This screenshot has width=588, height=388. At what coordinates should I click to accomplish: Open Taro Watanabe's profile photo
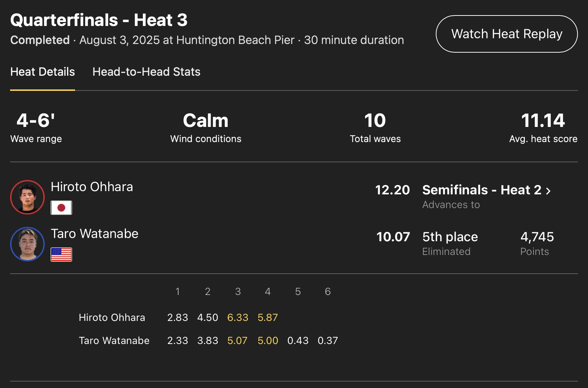coord(27,244)
